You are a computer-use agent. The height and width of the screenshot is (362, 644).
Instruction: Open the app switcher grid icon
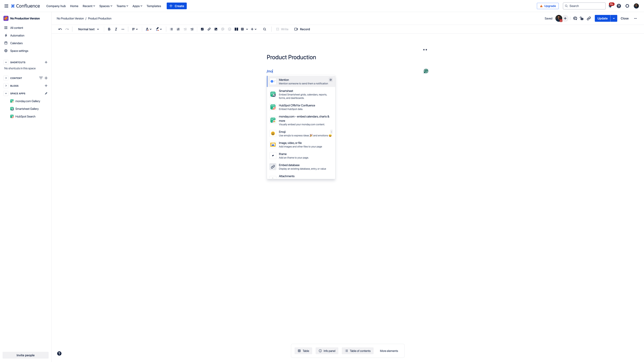coord(6,6)
